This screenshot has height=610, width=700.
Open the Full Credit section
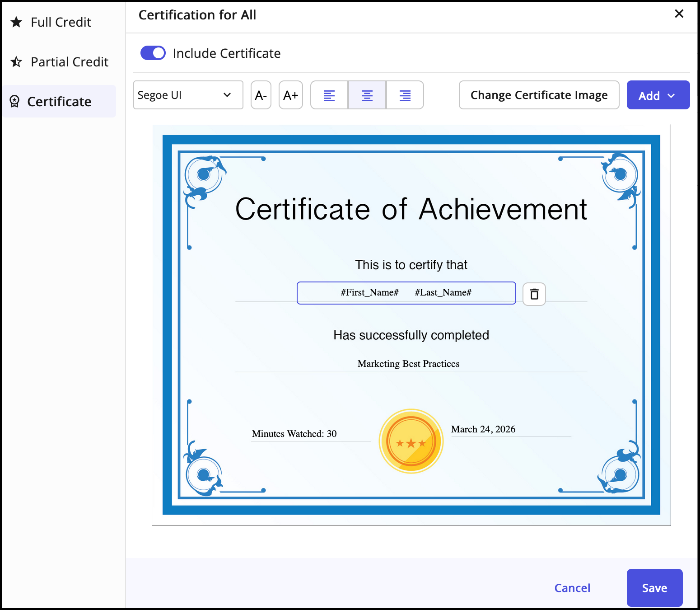61,22
